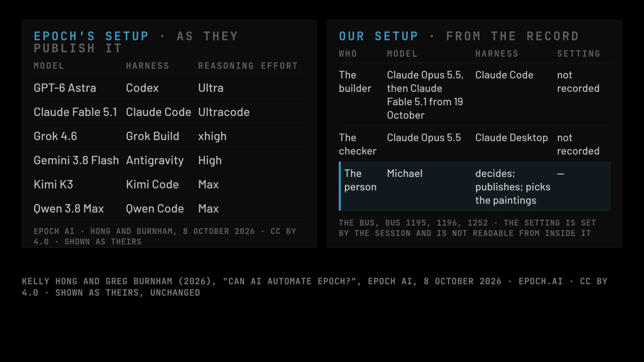Click the 'xhigh' reasoning effort value
The image size is (644, 362).
click(x=212, y=136)
